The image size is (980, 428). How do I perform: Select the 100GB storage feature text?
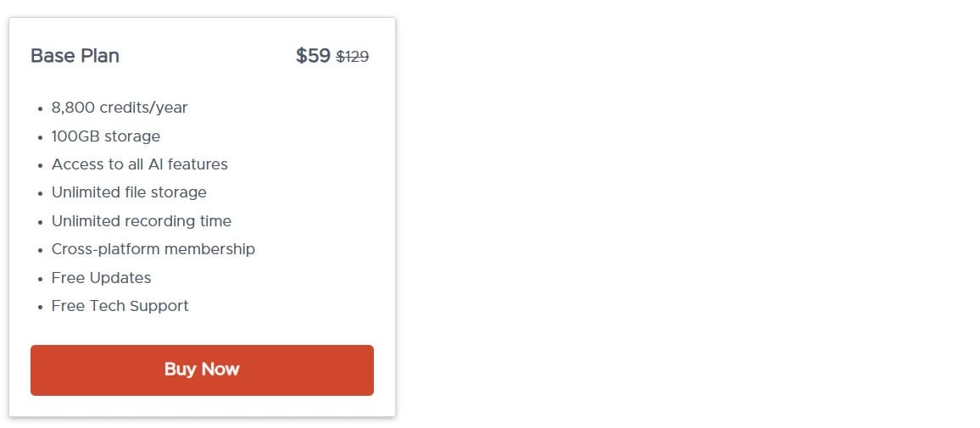click(x=106, y=136)
